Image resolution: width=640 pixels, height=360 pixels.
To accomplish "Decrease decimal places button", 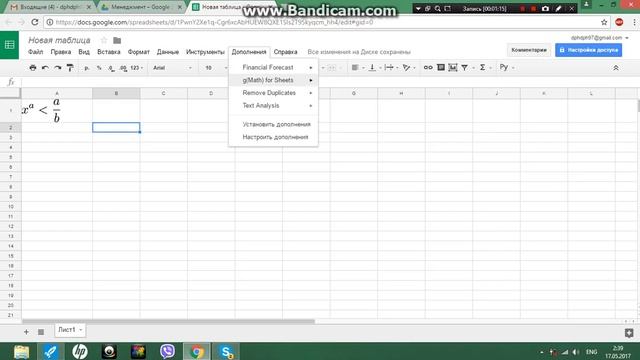I will coord(111,68).
